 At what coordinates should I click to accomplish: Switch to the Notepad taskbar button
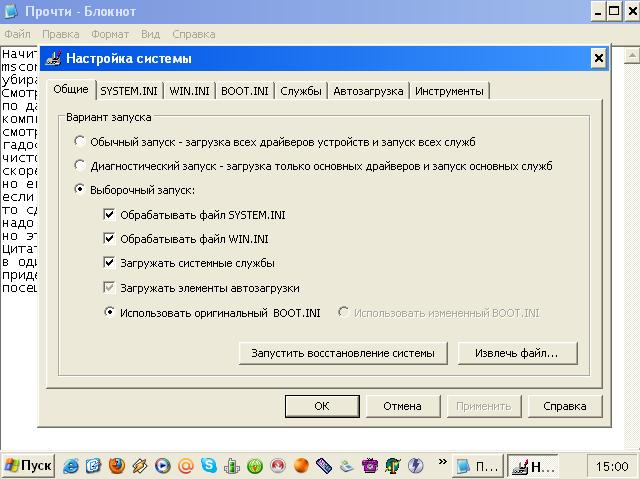[x=476, y=466]
